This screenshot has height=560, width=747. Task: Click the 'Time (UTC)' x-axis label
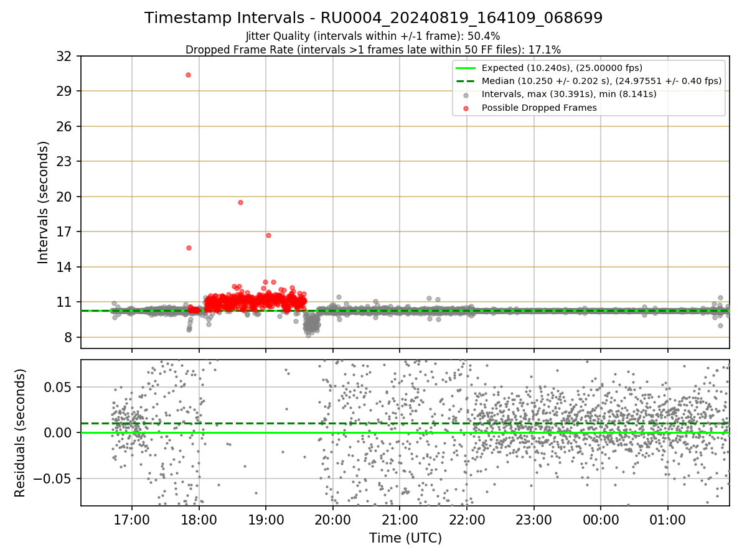(405, 538)
